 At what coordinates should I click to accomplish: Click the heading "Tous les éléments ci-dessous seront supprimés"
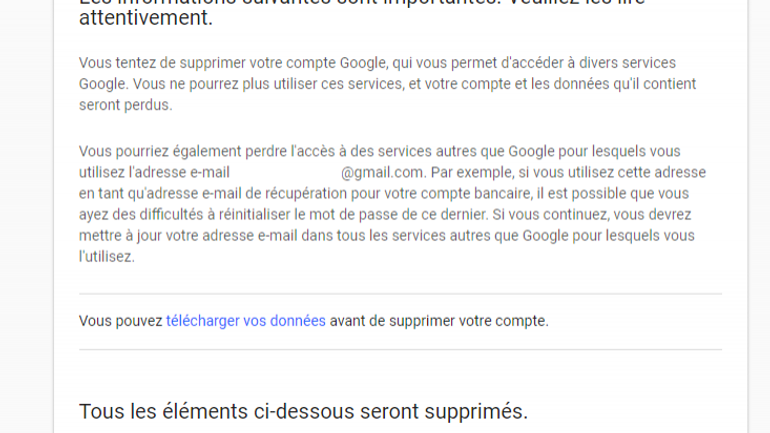pos(303,411)
